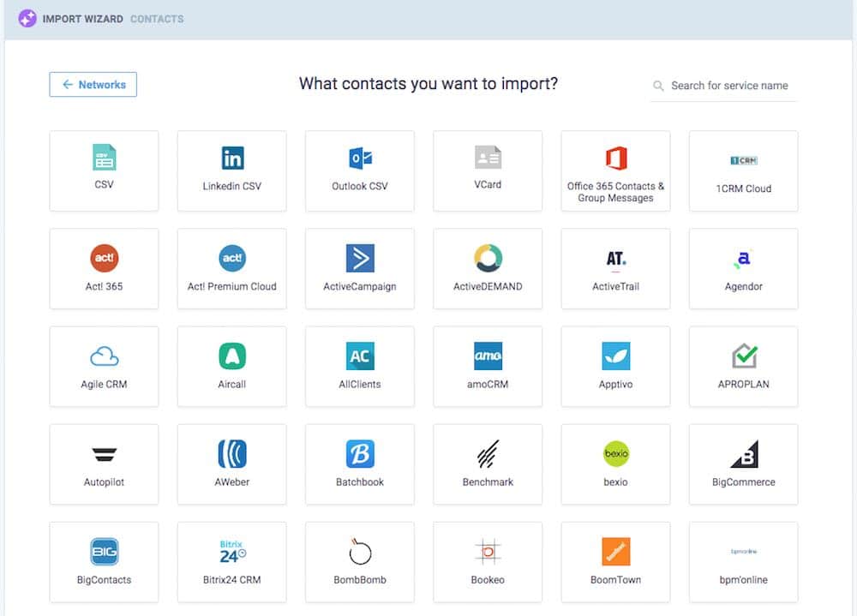Pick the Act! Premium Cloud icon
The image size is (857, 616).
[x=232, y=258]
